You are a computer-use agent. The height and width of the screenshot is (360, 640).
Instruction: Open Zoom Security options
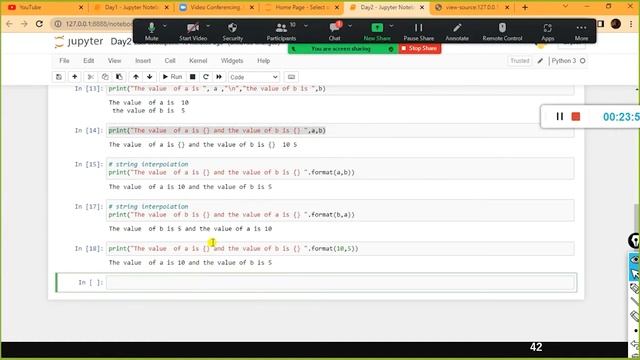point(233,31)
